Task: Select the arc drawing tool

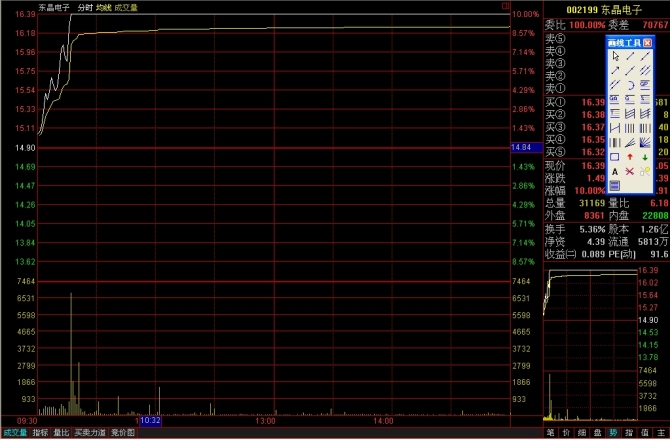Action: [x=630, y=84]
